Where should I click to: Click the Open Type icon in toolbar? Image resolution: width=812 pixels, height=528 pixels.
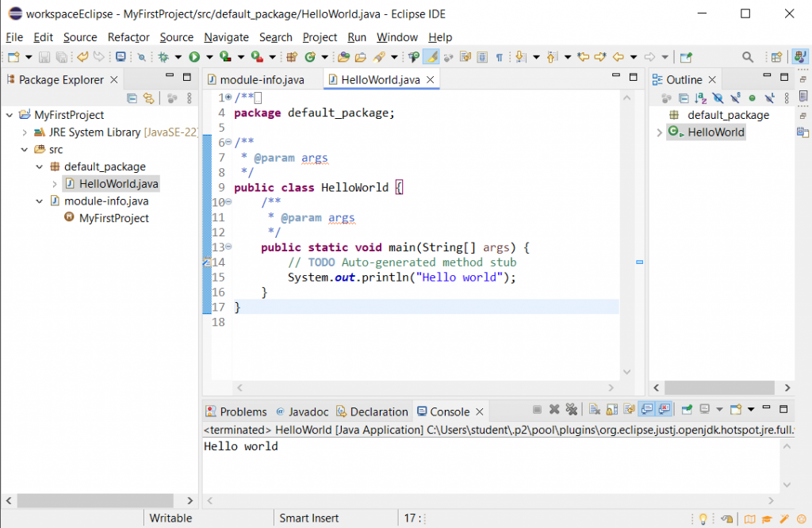tap(343, 57)
